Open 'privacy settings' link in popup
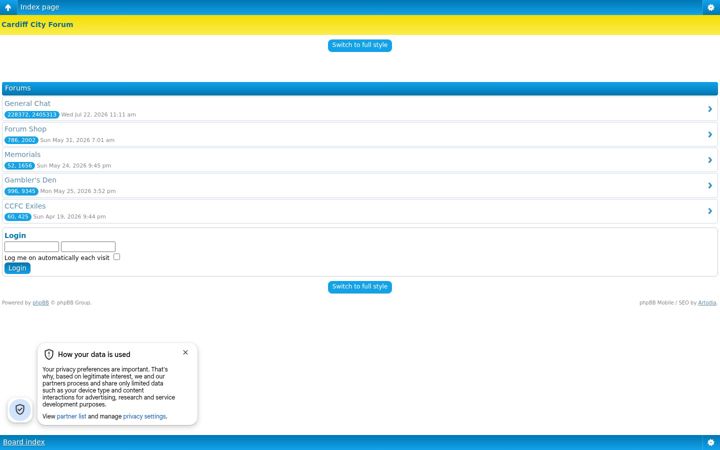Image resolution: width=720 pixels, height=450 pixels. (144, 416)
